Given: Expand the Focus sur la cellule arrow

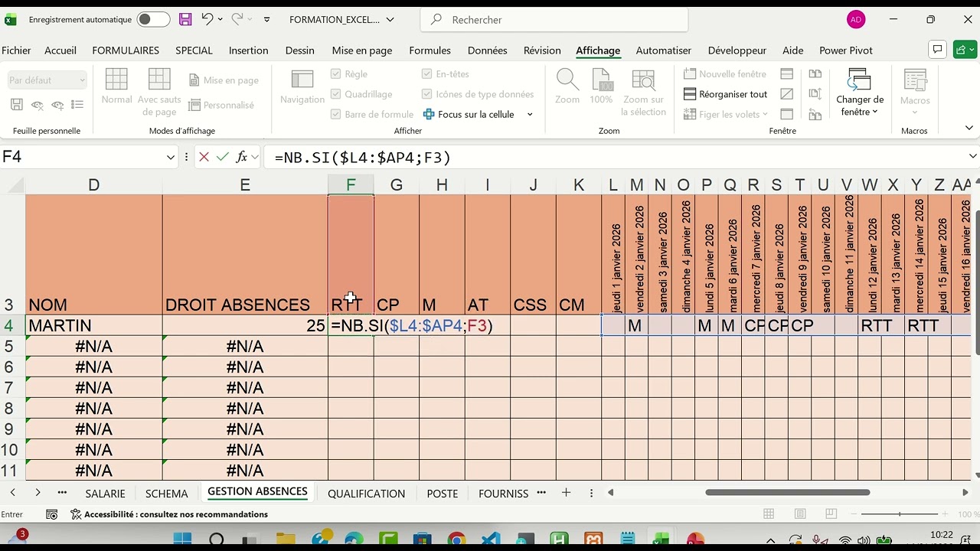Looking at the screenshot, I should coord(530,115).
